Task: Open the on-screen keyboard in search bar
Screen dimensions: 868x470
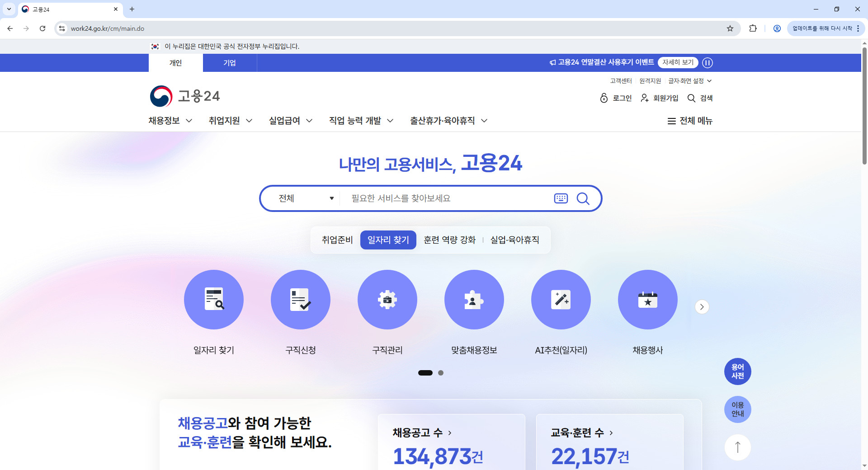Action: tap(561, 198)
